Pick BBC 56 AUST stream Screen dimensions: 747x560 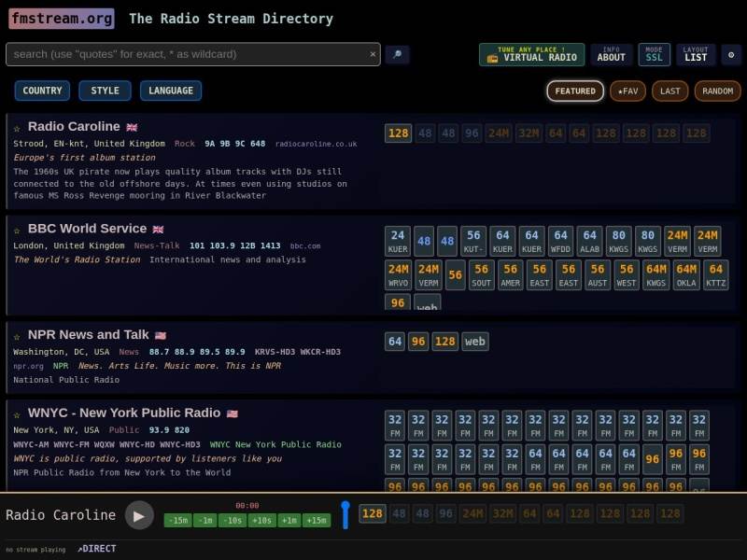(598, 274)
